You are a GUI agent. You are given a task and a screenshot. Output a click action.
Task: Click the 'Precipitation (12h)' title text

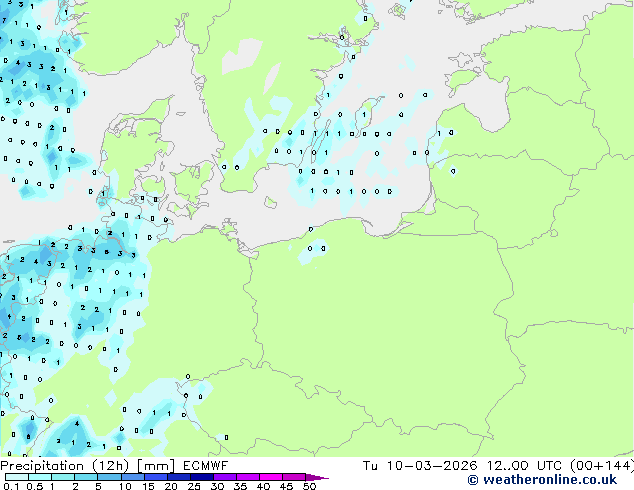coord(65,466)
